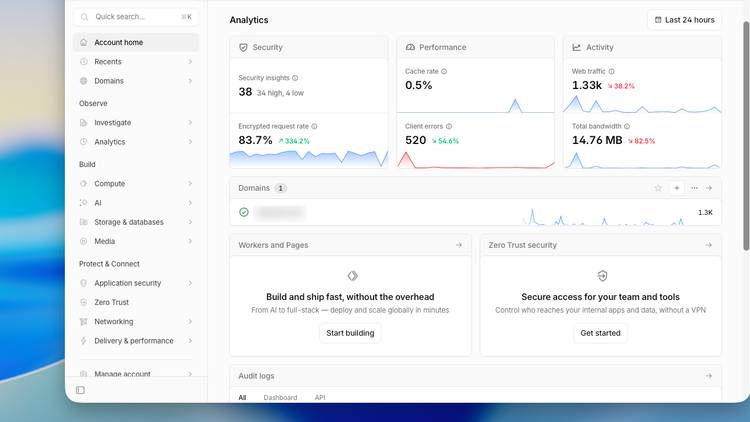Expand the Investigate chevron
This screenshot has width=750, height=422.
190,122
